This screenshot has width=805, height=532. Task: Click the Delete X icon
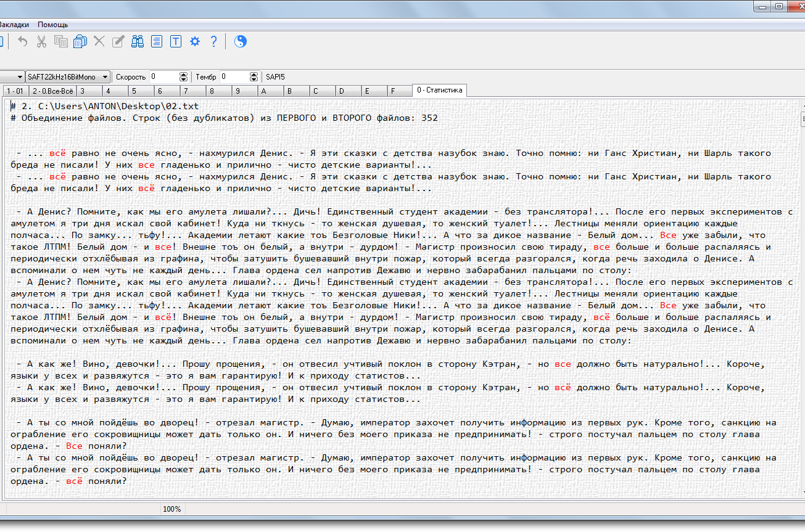coord(99,41)
